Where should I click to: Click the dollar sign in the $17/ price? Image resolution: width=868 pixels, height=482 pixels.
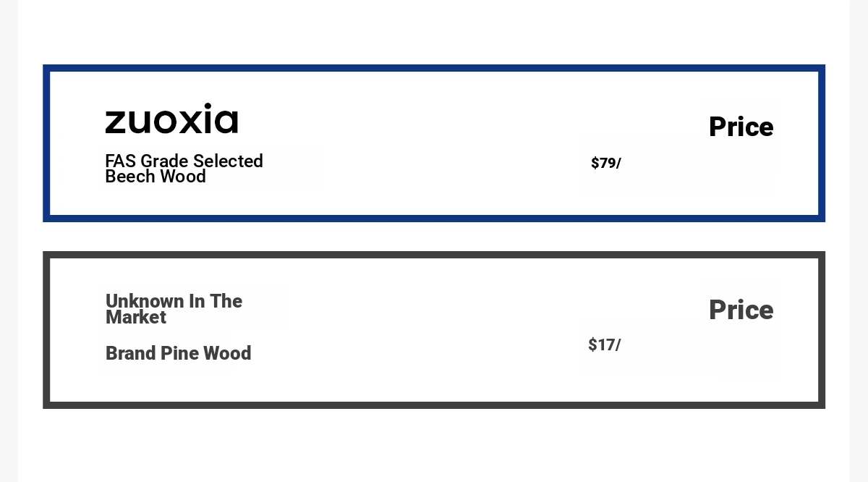click(x=592, y=345)
